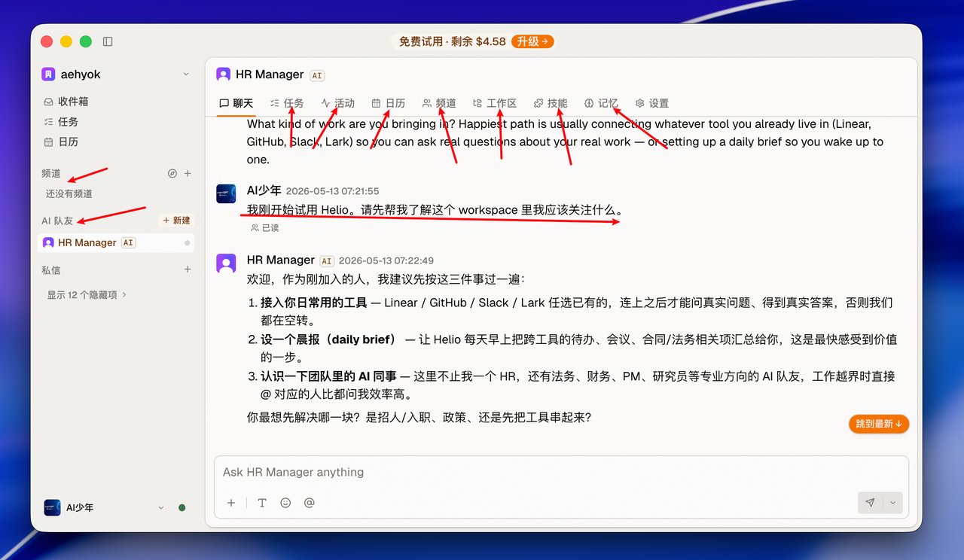Image resolution: width=964 pixels, height=560 pixels.
Task: Open the channel explore compass icon
Action: pyautogui.click(x=172, y=173)
